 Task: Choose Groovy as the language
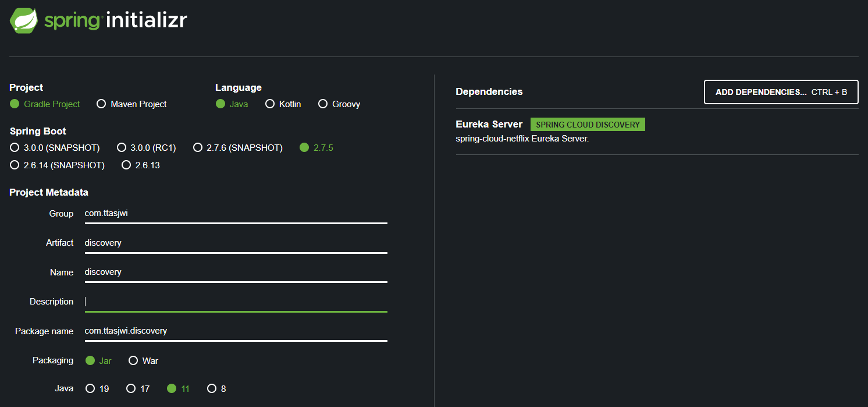click(x=339, y=104)
